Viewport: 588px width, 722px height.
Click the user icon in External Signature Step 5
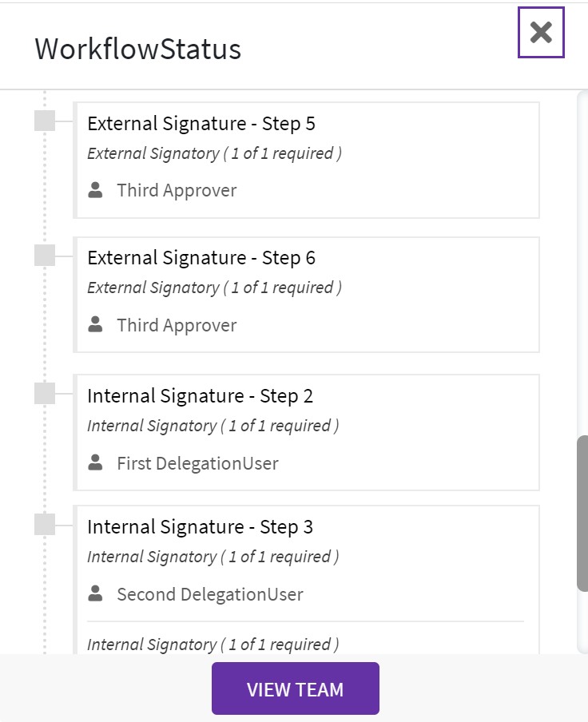tap(96, 190)
